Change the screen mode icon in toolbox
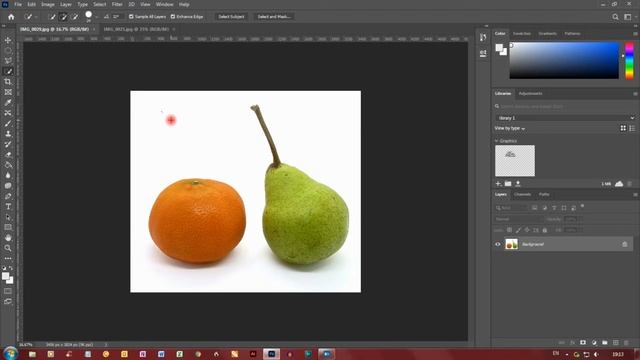 [8, 302]
